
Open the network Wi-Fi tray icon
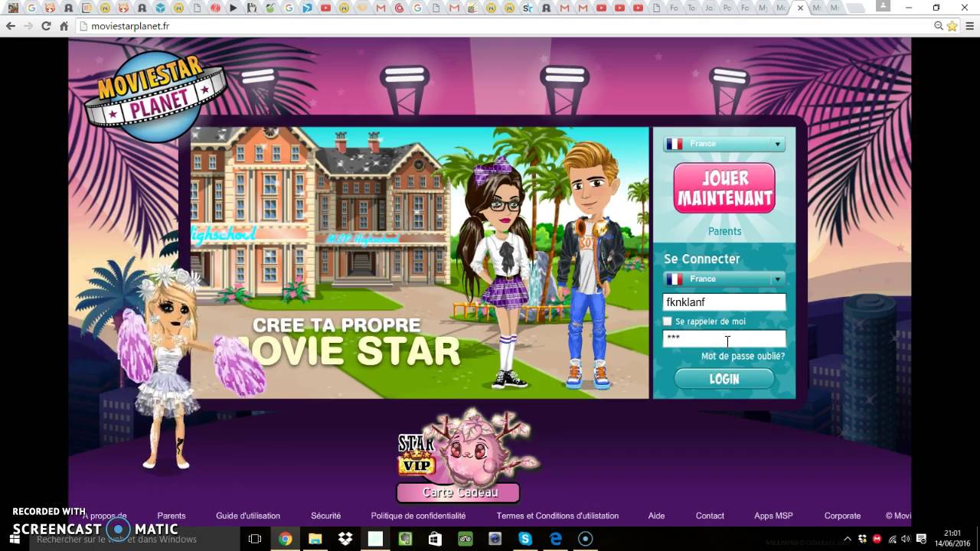(x=892, y=539)
